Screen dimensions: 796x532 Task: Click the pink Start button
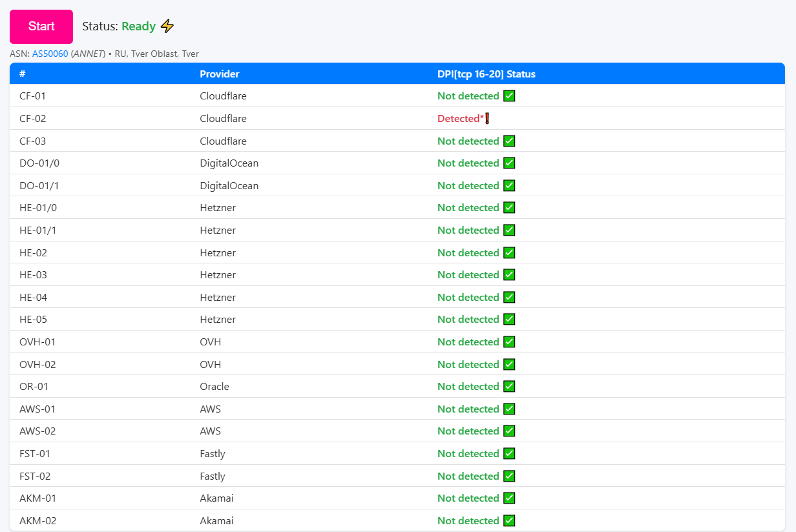[41, 26]
